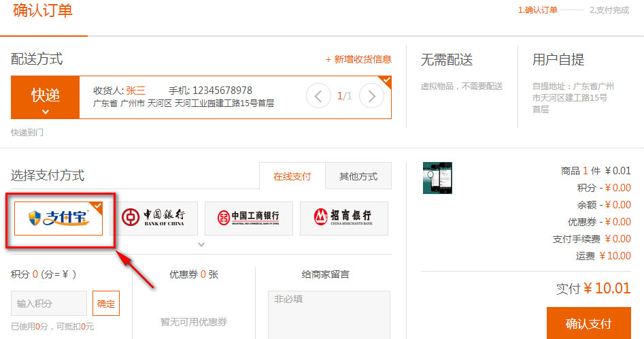Expand more bank options chevron
Image resolution: width=644 pixels, height=339 pixels.
pos(201,244)
